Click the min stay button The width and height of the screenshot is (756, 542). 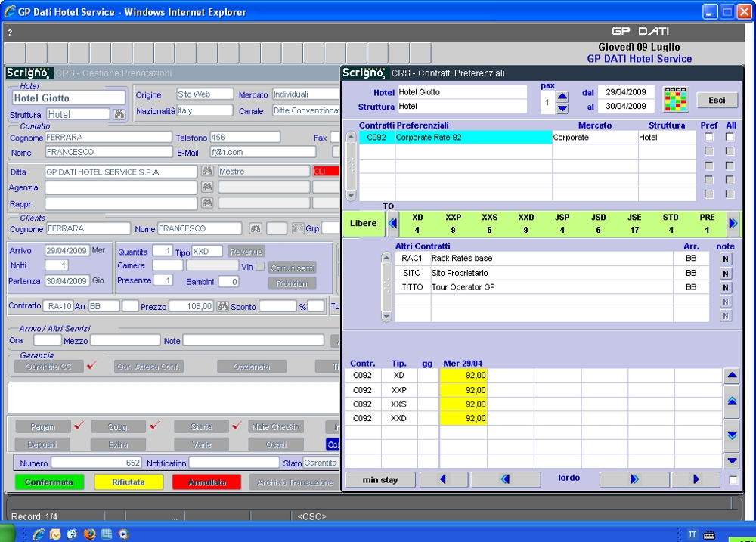point(380,479)
